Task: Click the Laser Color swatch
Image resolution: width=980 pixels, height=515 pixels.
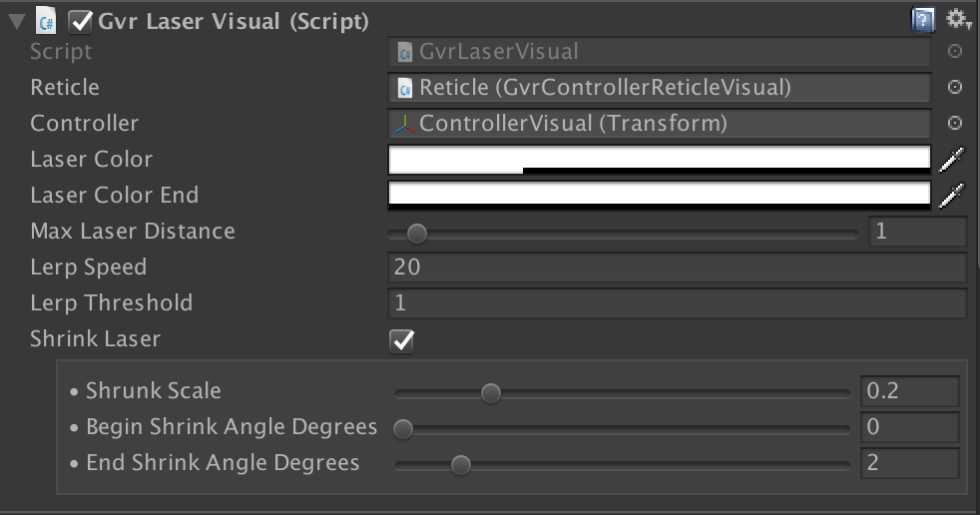Action: tap(659, 160)
